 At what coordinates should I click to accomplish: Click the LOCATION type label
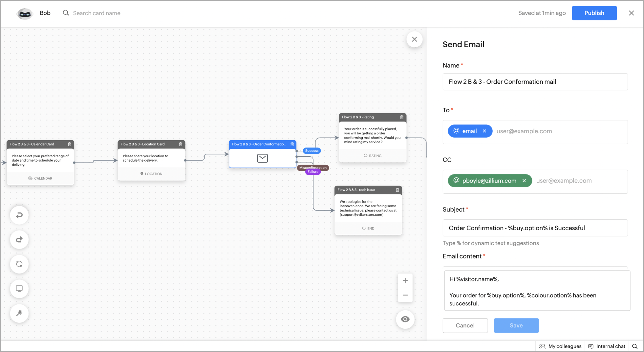point(151,174)
